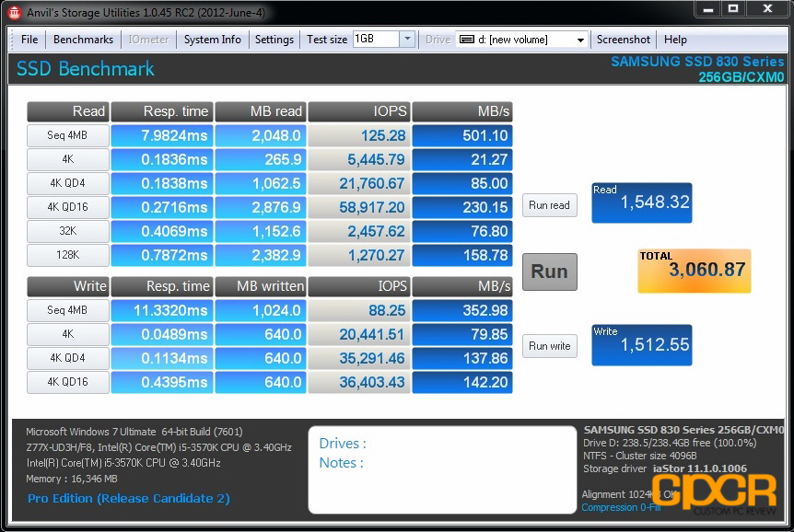Click the 7.9824ms response time cell
Screen dimensions: 794x532
161,135
